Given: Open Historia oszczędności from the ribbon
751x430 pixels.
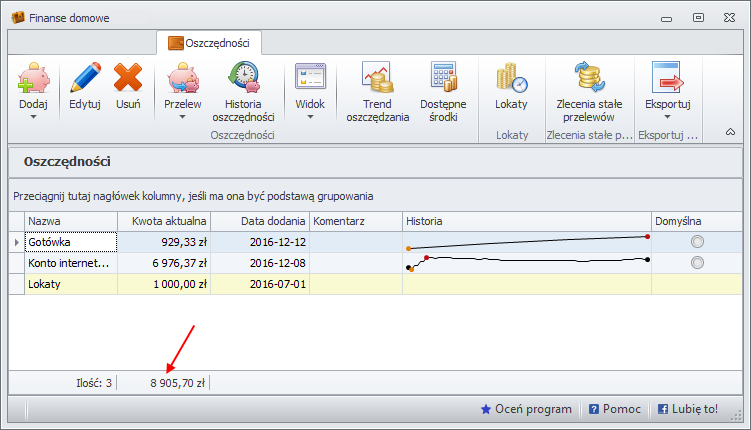Looking at the screenshot, I should coord(243,78).
